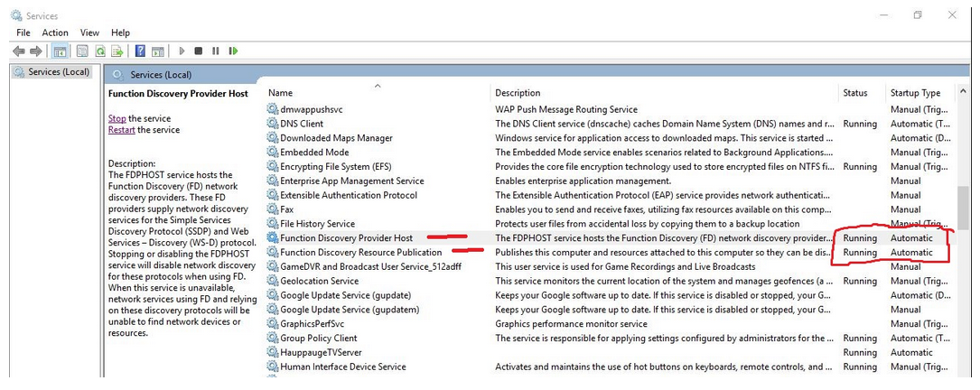Click the Stop Service square icon
980x390 pixels.
(198, 51)
